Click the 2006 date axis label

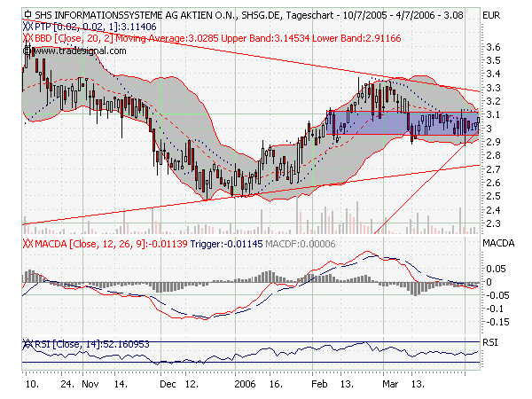point(245,384)
